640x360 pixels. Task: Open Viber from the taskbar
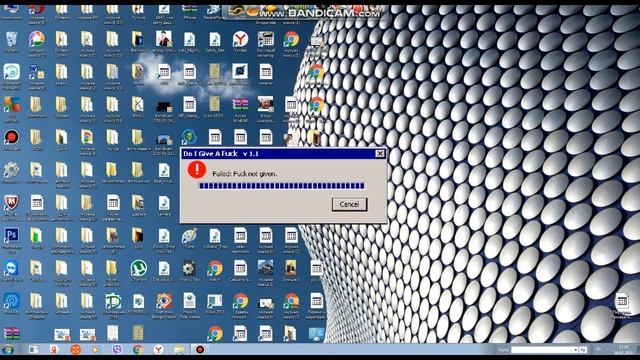117,349
